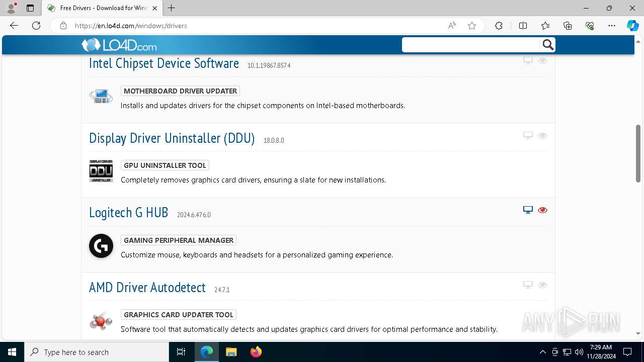Image resolution: width=644 pixels, height=362 pixels.
Task: Click the search magnifier icon
Action: 548,45
